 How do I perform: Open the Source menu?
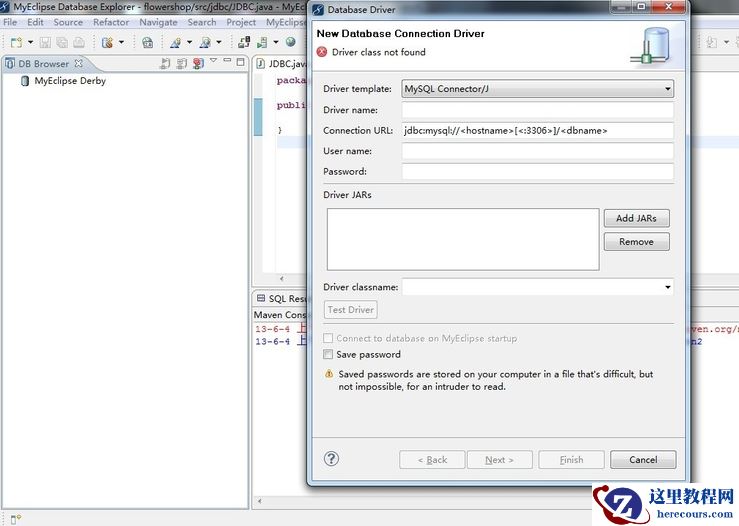point(68,22)
